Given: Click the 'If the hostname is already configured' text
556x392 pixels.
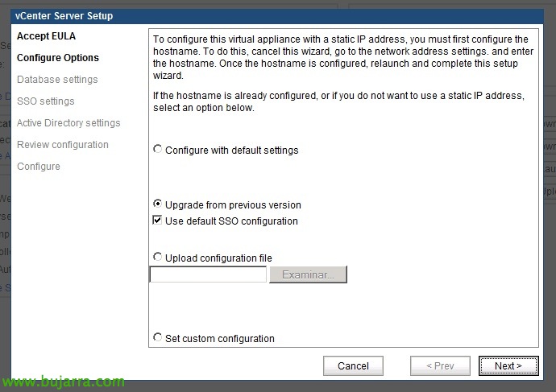Looking at the screenshot, I should tap(338, 101).
